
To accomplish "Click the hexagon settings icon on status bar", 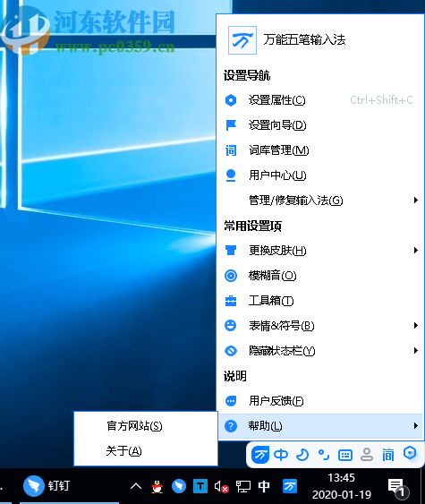I will pos(410,453).
